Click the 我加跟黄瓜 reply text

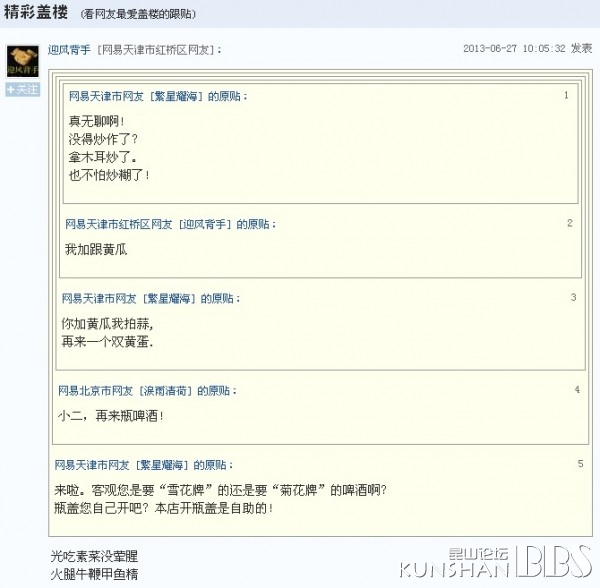point(96,249)
